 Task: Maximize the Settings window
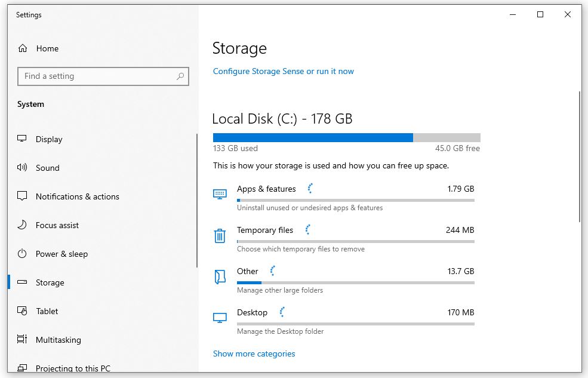pos(540,14)
